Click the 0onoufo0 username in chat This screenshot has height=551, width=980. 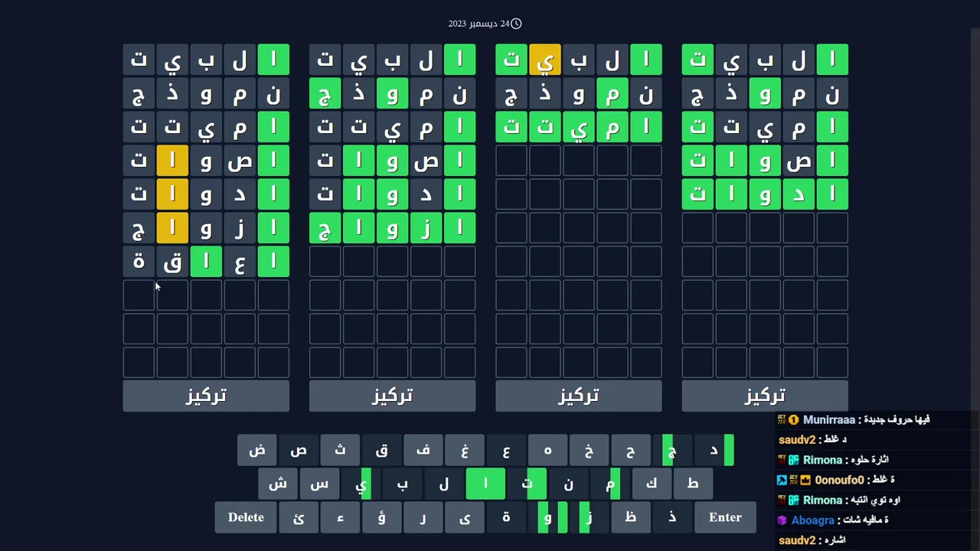[x=839, y=480]
